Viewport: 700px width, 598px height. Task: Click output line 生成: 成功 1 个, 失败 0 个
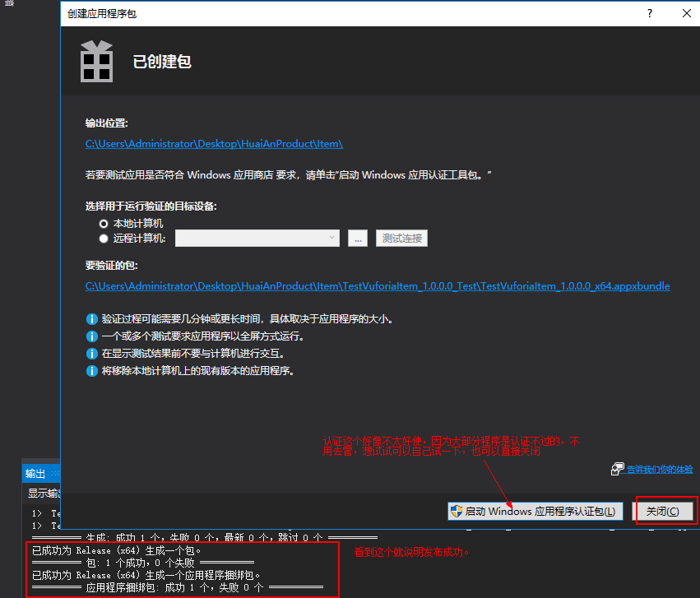tap(205, 538)
